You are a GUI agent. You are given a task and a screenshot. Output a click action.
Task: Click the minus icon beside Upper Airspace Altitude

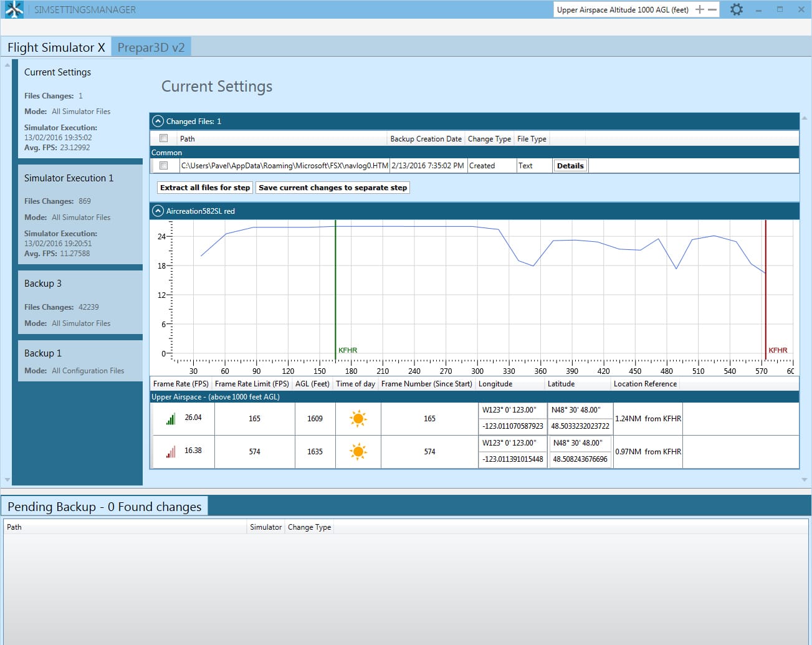(712, 10)
